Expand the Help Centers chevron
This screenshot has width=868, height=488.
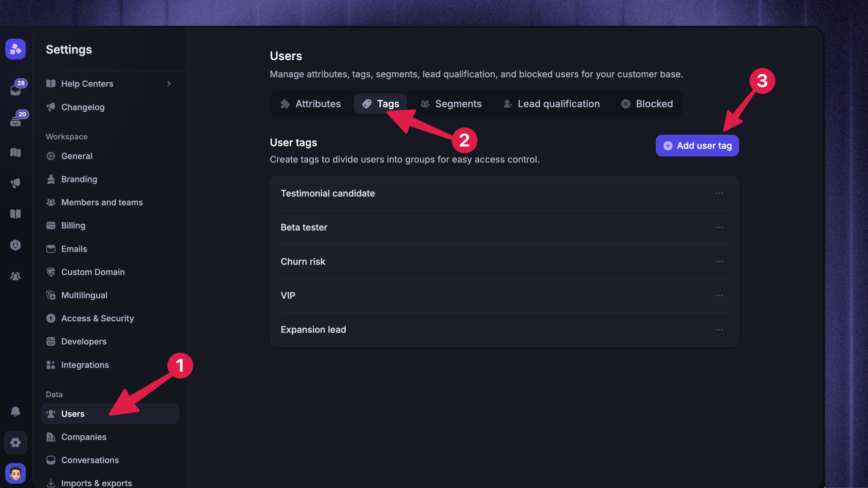169,83
